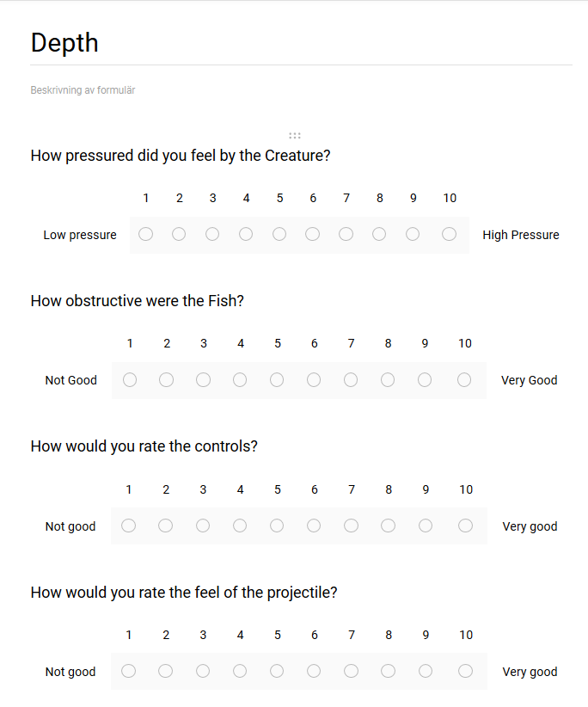Select the "How would you rate the controls?" question
588x707 pixels.
click(x=144, y=446)
